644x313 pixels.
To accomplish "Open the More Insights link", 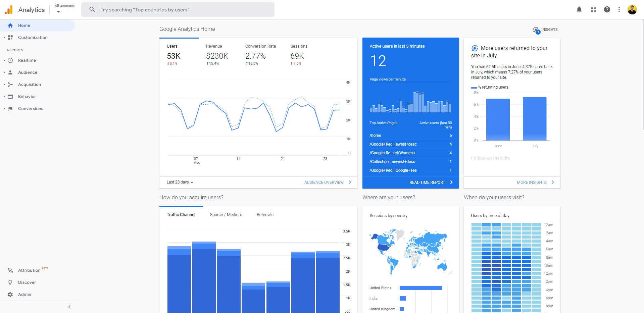I will click(x=536, y=182).
